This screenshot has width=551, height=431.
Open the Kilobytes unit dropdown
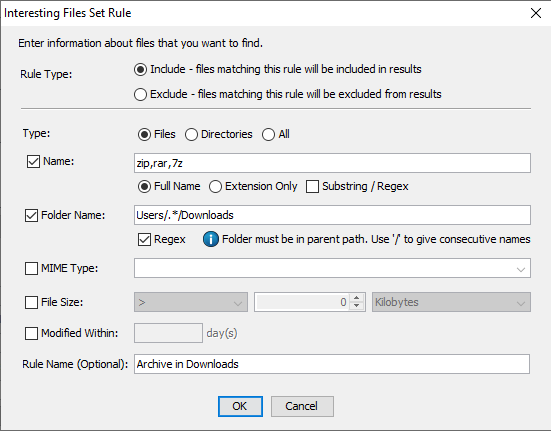[451, 302]
